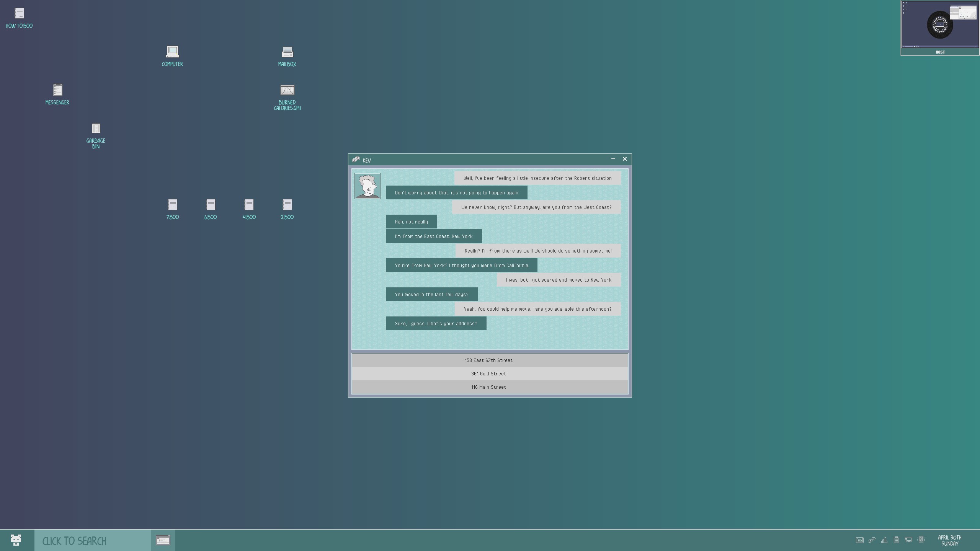Click the clipboard tray icon

tap(896, 540)
